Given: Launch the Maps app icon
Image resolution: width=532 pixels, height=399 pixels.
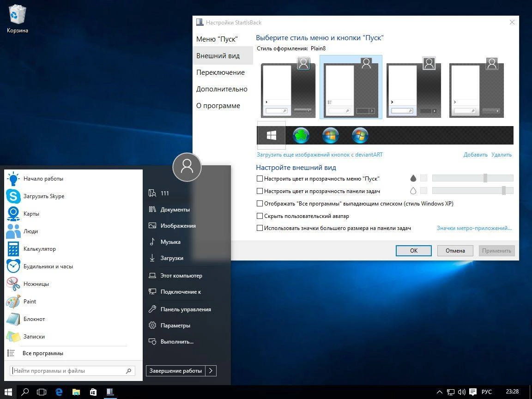Looking at the screenshot, I should [x=13, y=214].
